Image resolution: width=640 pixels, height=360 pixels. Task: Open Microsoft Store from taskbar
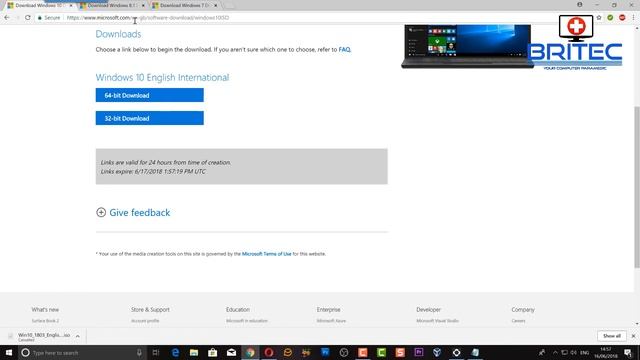coord(213,353)
